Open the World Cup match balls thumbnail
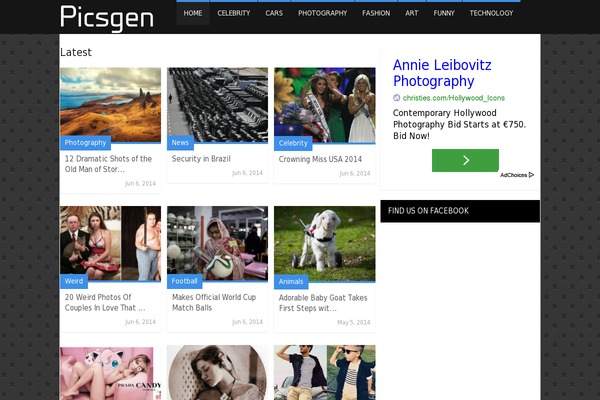 [x=217, y=243]
